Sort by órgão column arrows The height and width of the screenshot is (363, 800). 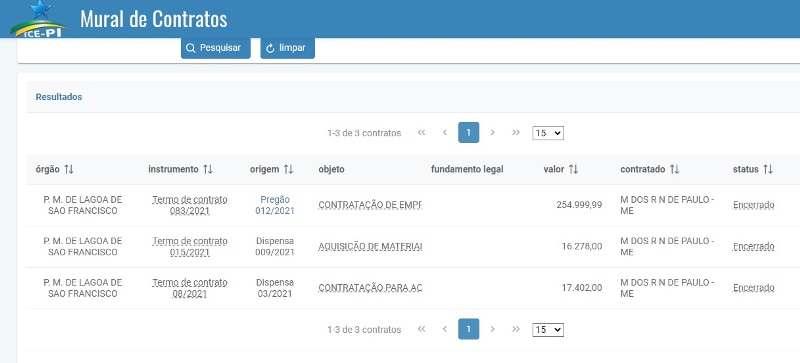[x=69, y=170]
